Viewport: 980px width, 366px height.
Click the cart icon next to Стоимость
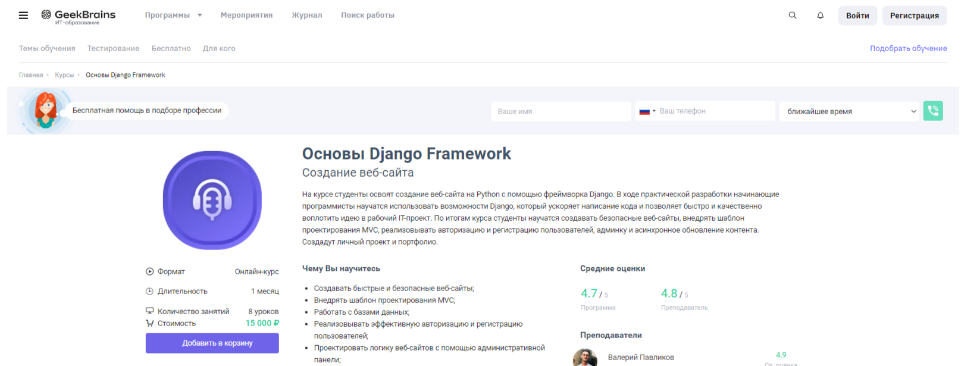[x=150, y=323]
